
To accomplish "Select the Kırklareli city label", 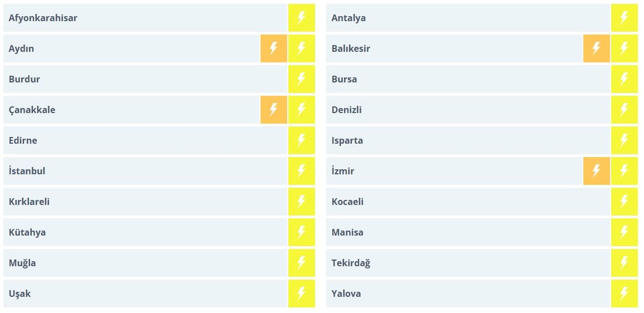I will 29,202.
